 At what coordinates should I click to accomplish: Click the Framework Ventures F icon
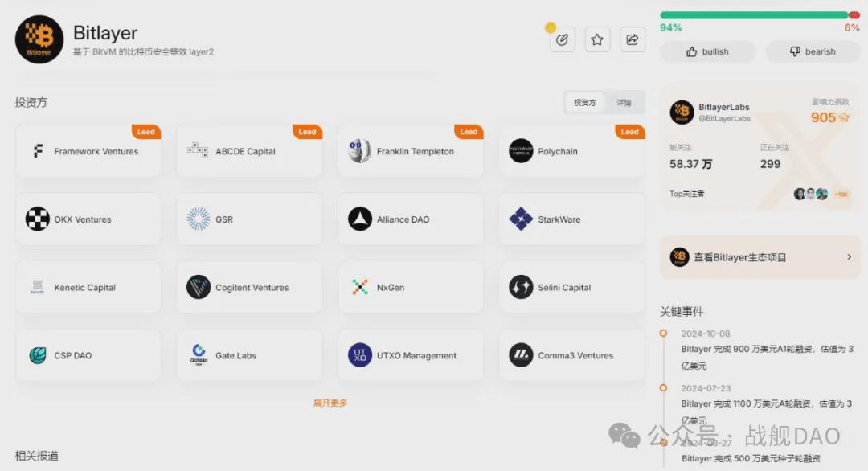coord(38,150)
